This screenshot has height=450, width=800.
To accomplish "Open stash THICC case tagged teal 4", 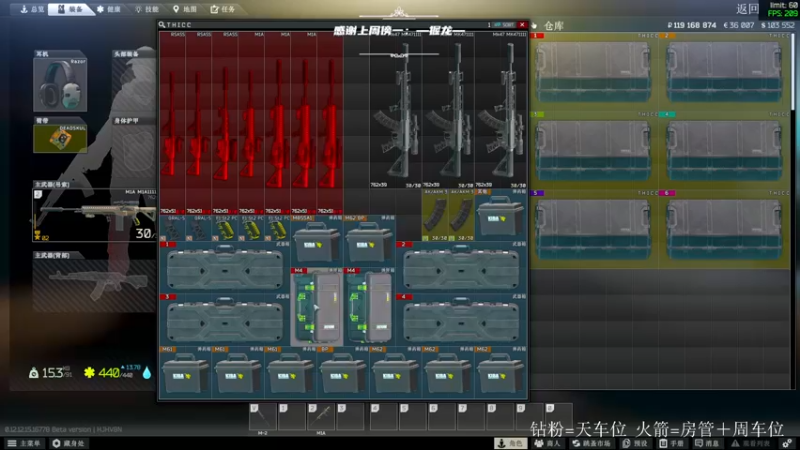I will tap(724, 150).
